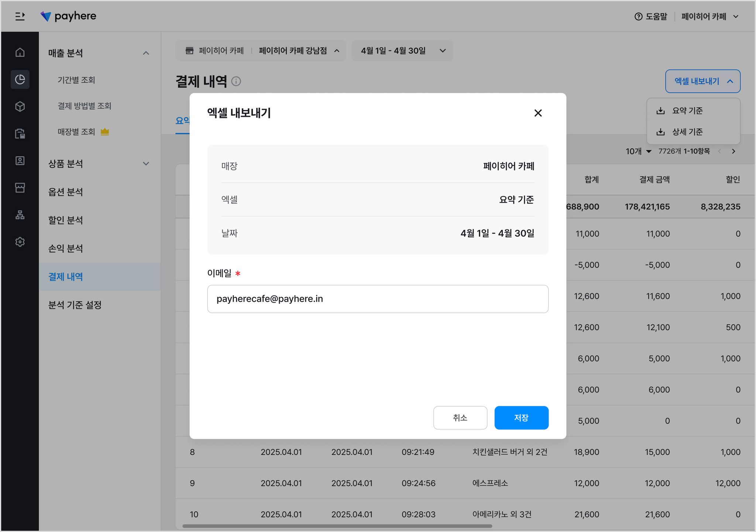This screenshot has height=532, width=756.
Task: Open the organization hierarchy icon
Action: (x=20, y=215)
